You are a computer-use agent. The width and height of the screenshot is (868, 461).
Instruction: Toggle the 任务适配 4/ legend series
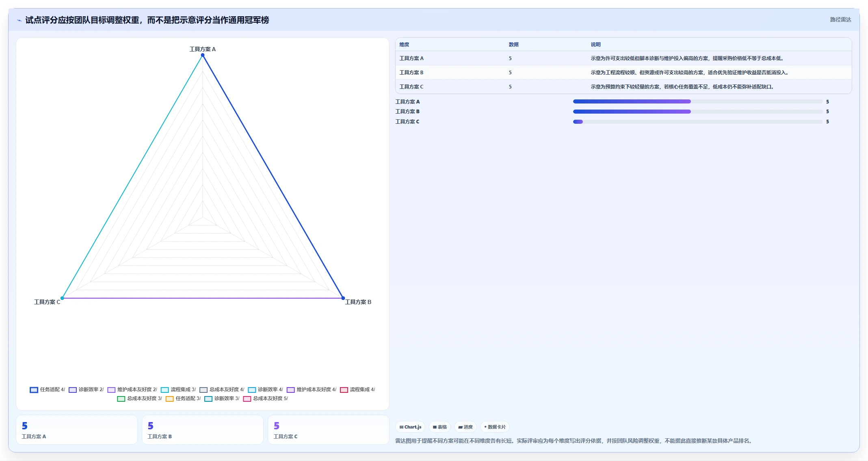(x=48, y=390)
